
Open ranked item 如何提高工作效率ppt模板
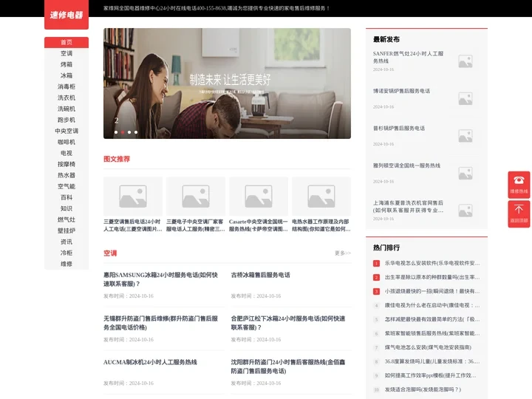[x=430, y=375]
